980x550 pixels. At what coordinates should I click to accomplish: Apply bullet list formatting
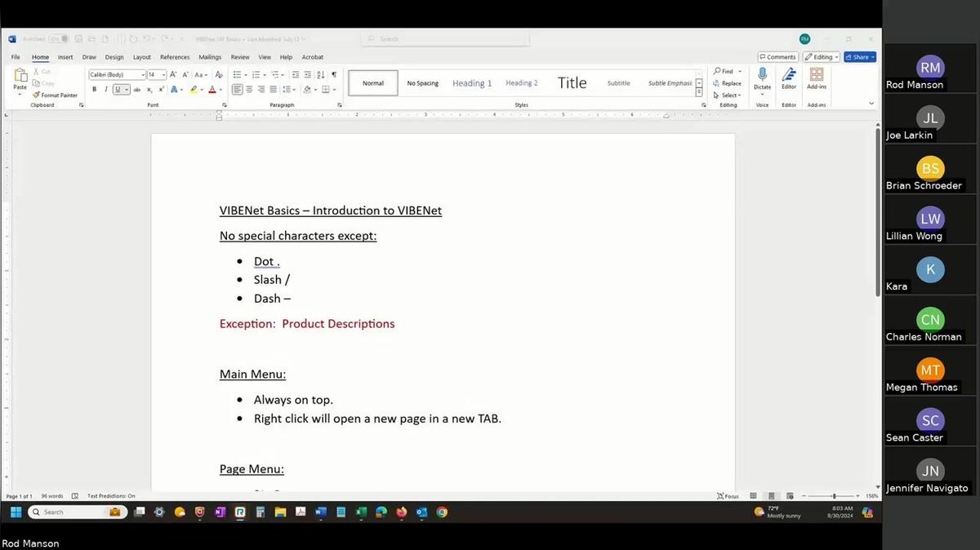[x=237, y=73]
